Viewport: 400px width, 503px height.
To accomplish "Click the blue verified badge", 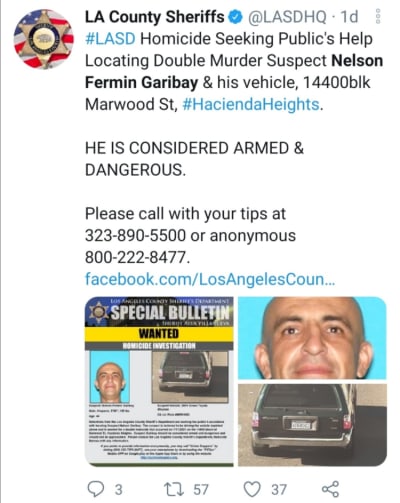I will [x=236, y=17].
